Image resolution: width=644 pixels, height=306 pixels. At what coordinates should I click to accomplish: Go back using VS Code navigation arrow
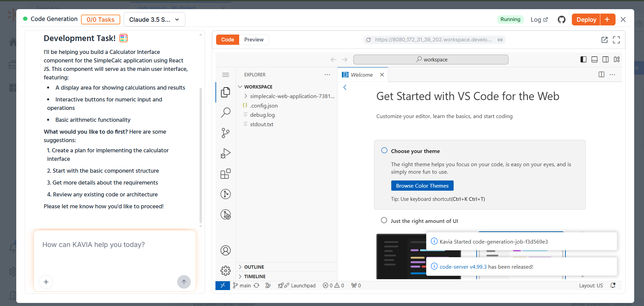[x=333, y=60]
